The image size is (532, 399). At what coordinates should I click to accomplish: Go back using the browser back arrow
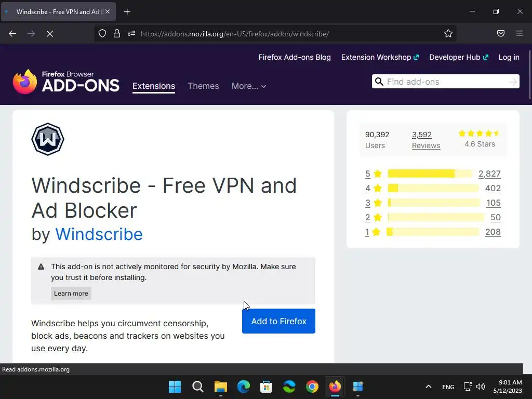point(12,34)
